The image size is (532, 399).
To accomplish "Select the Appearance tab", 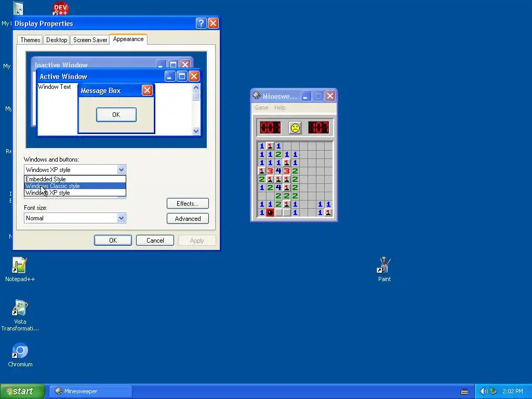I will (x=128, y=39).
